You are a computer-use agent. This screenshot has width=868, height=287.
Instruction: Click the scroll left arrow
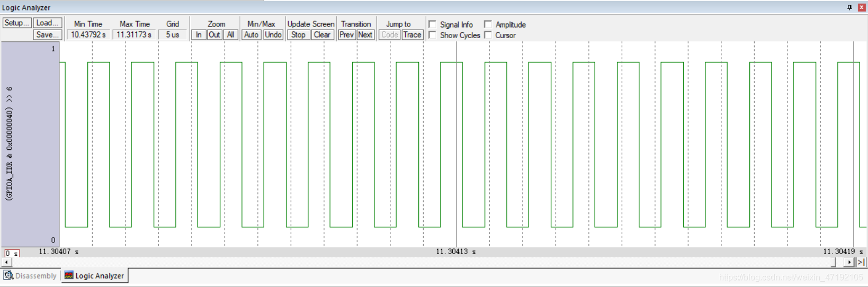[6, 262]
